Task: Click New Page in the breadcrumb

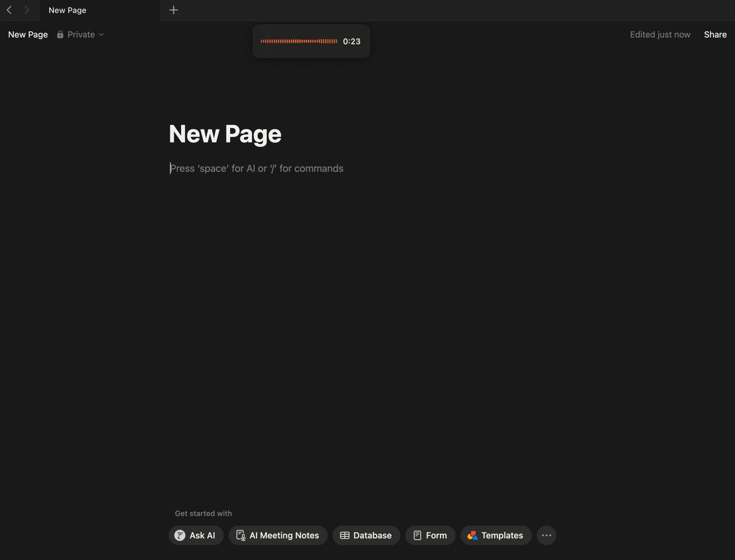Action: point(28,34)
